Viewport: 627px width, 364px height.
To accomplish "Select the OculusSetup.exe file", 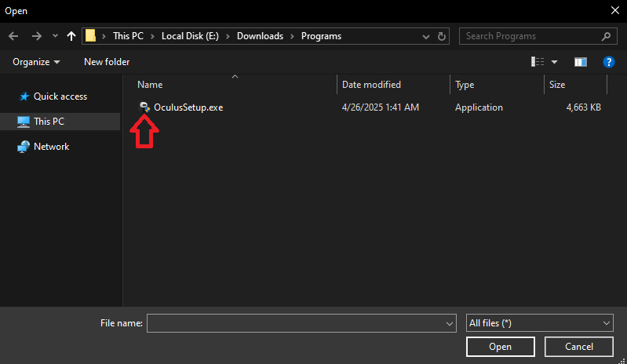I will click(x=188, y=107).
